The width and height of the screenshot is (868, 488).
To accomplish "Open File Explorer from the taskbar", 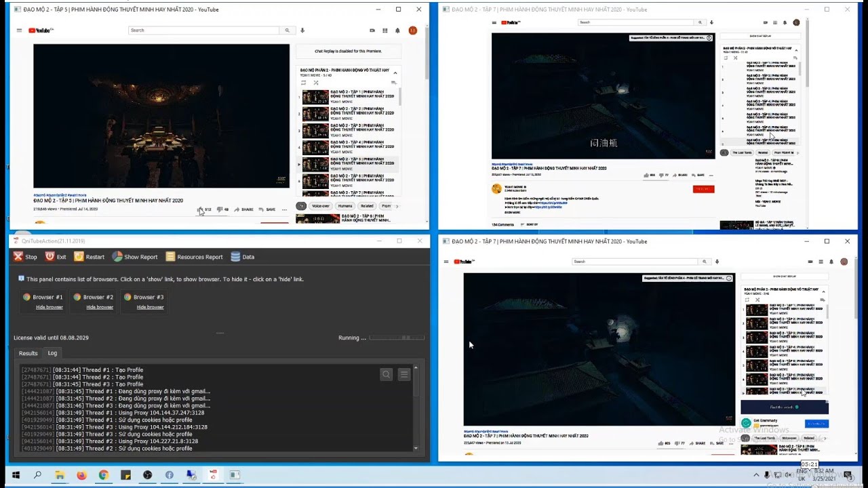I will 60,475.
